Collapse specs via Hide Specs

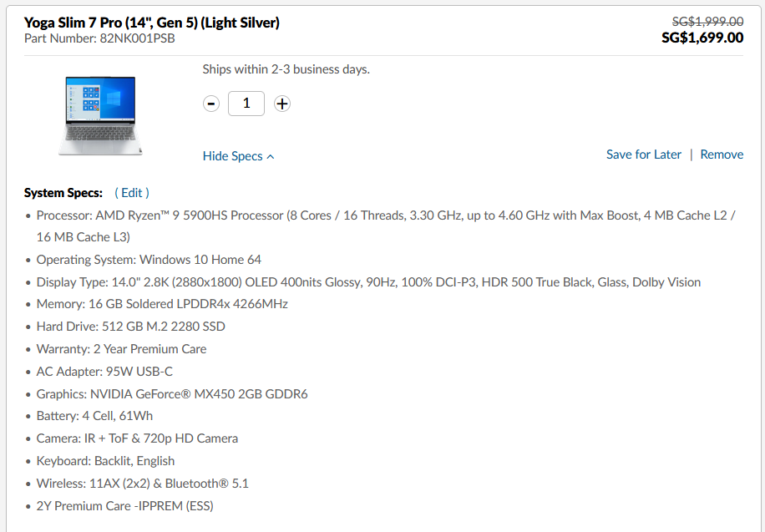tap(239, 156)
